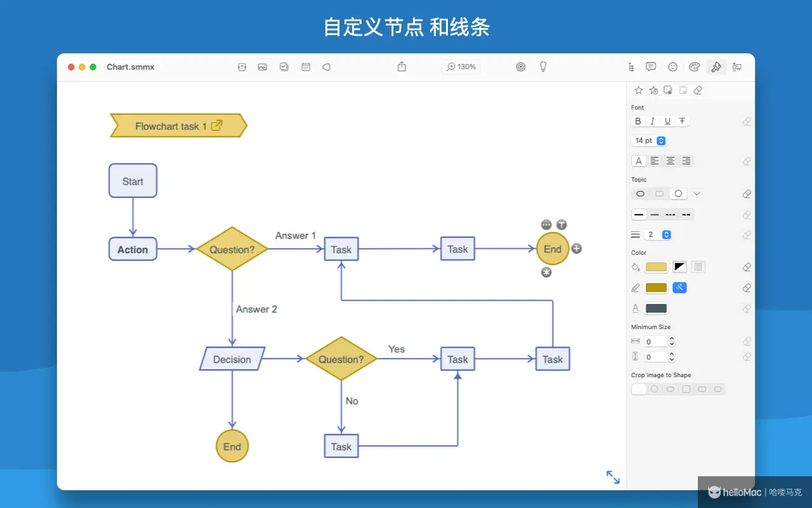This screenshot has height=508, width=812.
Task: Select the long dashed border style
Action: (x=686, y=215)
